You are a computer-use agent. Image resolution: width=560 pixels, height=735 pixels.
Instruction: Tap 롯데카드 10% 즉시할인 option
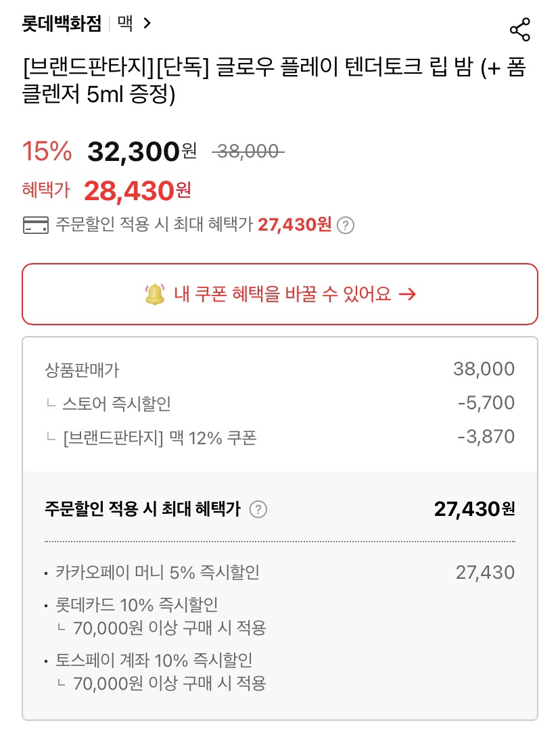[139, 604]
